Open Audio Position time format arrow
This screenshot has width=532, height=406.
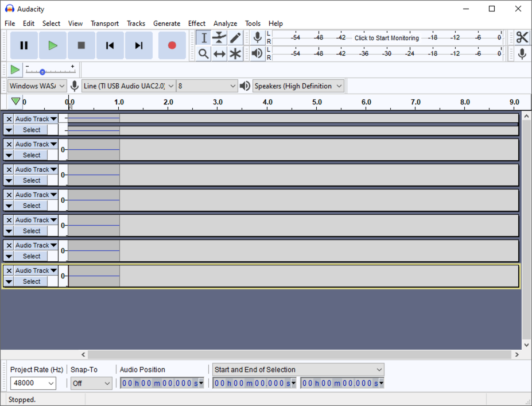(x=201, y=383)
